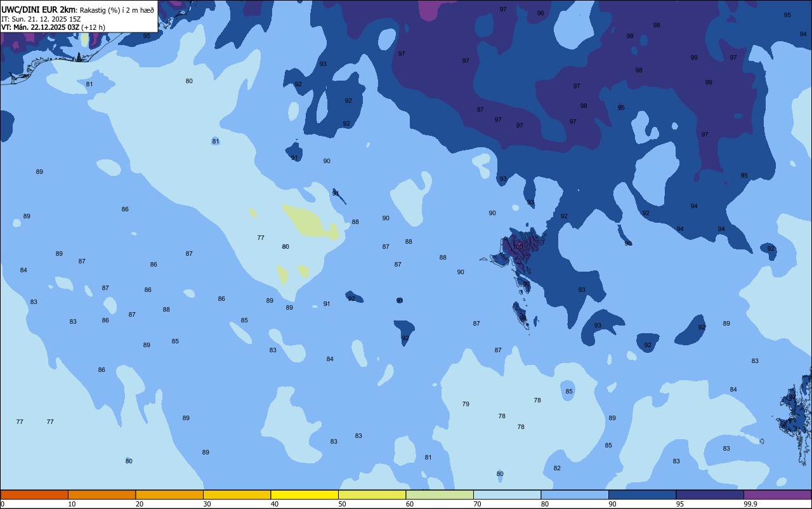This screenshot has width=812, height=509.
Task: Pick the 60–70 light green legend swatch
Action: click(x=440, y=494)
